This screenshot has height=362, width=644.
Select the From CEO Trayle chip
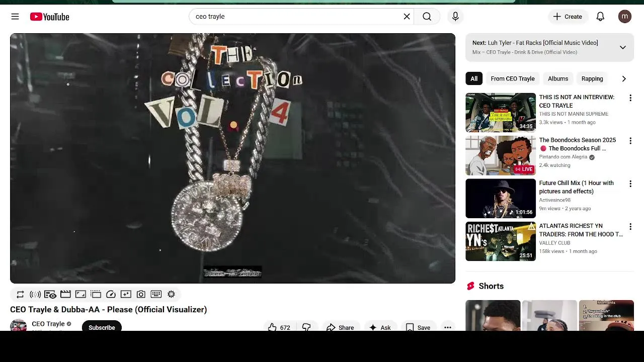coord(513,78)
